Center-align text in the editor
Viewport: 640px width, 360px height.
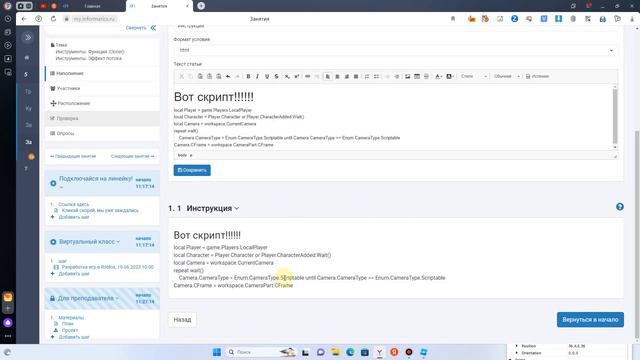[x=337, y=76]
